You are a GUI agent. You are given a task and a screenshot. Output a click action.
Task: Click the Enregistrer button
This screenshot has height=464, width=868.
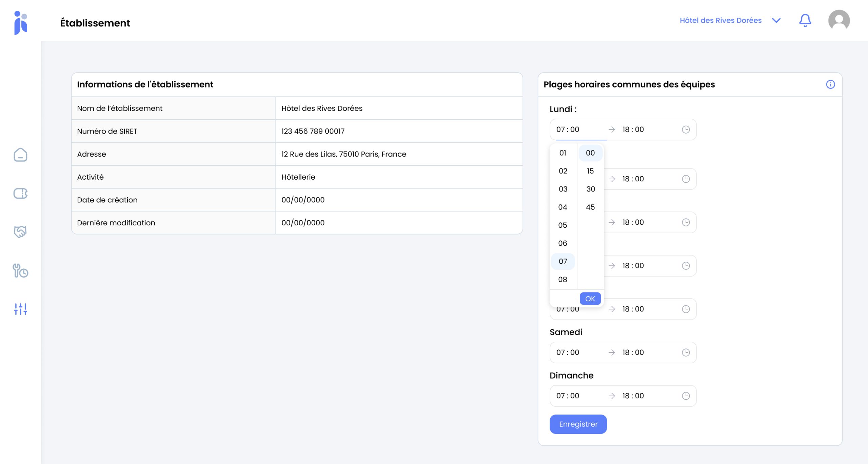click(x=578, y=424)
